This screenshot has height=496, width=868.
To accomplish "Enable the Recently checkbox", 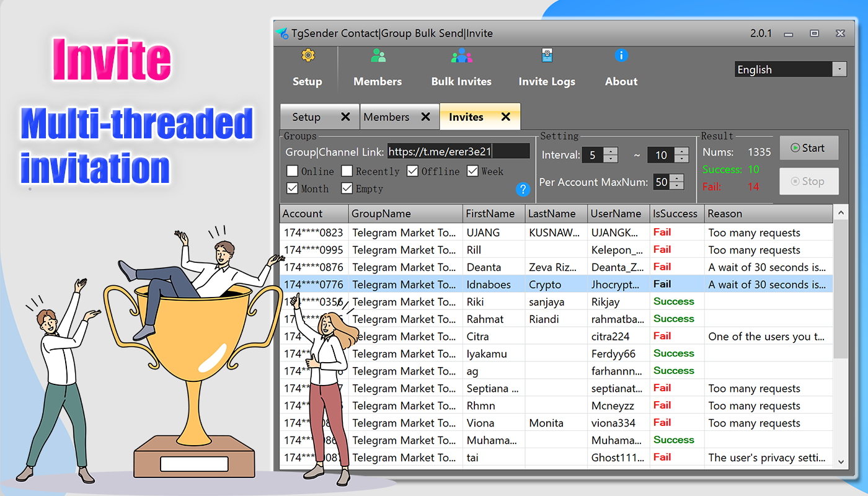I will 347,171.
